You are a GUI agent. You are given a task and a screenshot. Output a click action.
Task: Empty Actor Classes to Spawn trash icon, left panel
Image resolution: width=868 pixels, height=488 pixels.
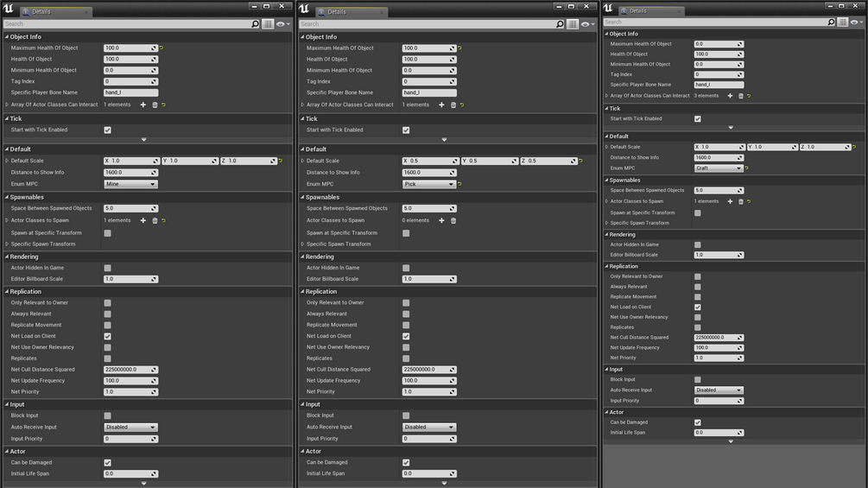(x=155, y=221)
